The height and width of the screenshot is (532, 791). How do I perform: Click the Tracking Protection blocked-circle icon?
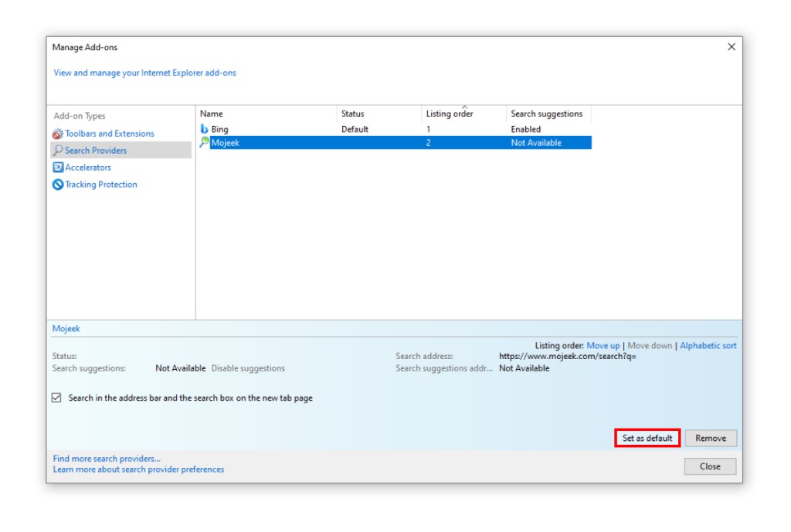click(58, 185)
